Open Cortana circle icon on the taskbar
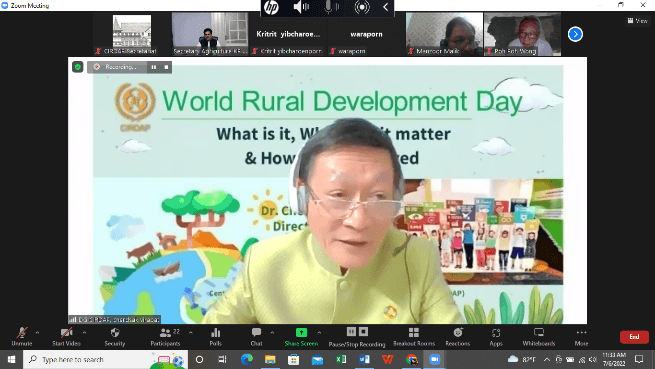Viewport: 655px width, 369px height. pos(199,359)
